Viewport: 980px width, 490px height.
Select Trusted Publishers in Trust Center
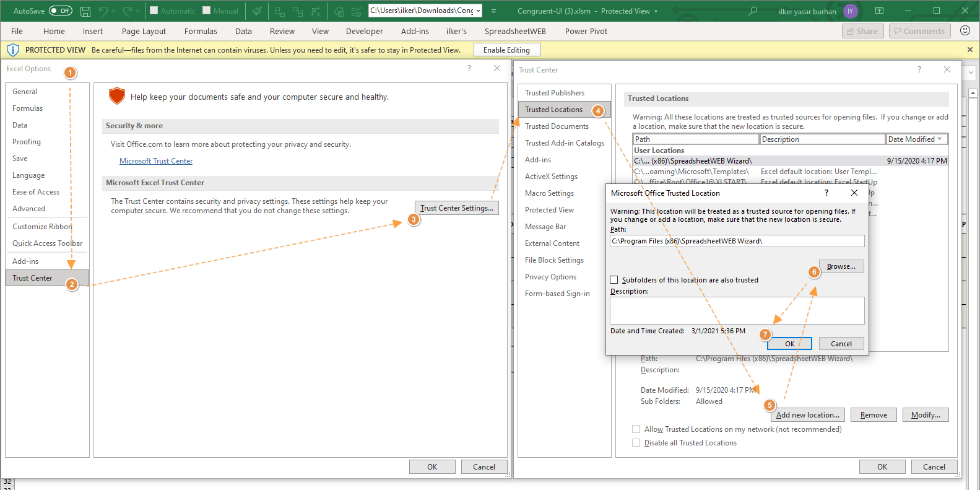(x=565, y=93)
